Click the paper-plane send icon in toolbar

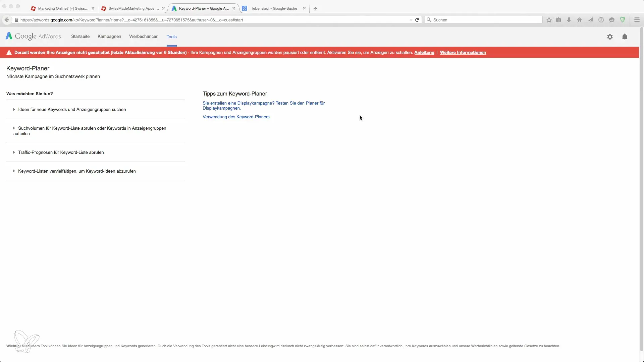pos(590,20)
